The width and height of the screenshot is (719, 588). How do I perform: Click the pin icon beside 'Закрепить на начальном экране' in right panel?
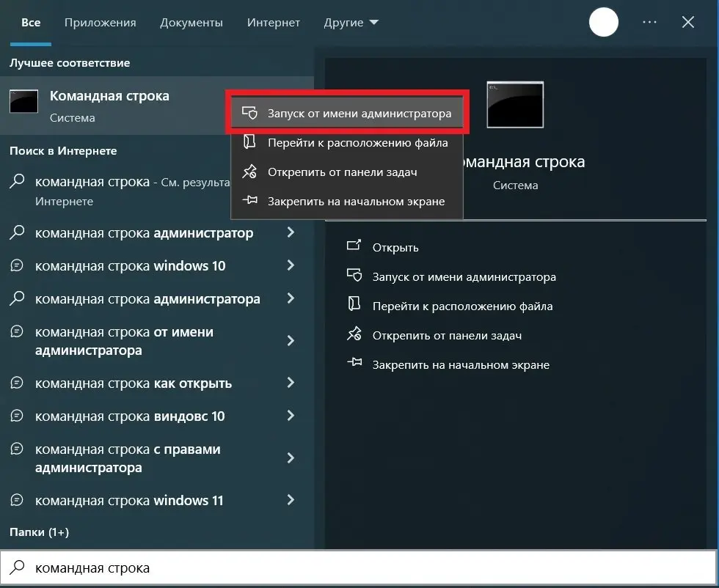click(354, 364)
